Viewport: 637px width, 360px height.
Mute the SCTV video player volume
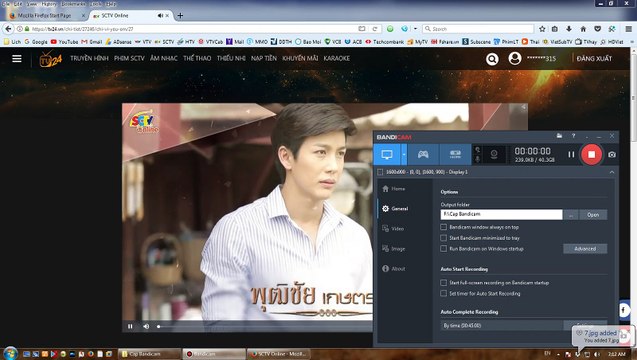[x=146, y=326]
